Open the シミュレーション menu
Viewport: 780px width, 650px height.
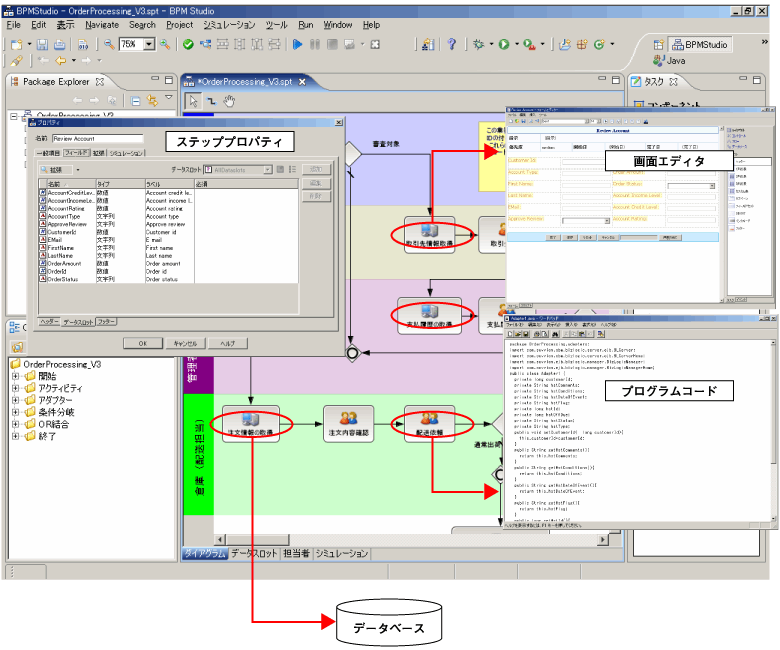[x=229, y=25]
